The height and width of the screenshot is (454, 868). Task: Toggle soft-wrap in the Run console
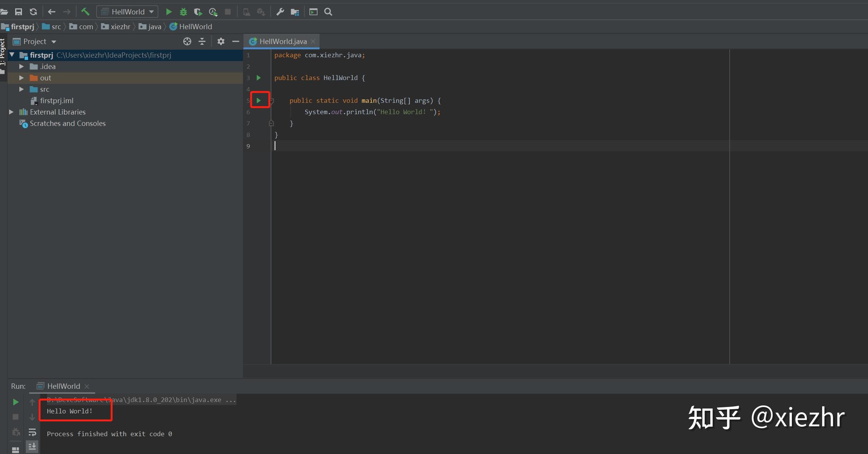pyautogui.click(x=33, y=432)
